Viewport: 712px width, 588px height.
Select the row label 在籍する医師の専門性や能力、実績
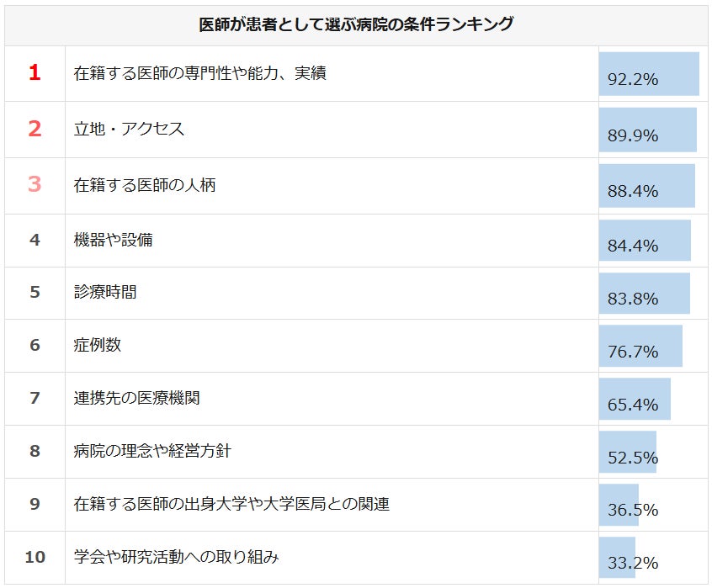click(x=200, y=73)
